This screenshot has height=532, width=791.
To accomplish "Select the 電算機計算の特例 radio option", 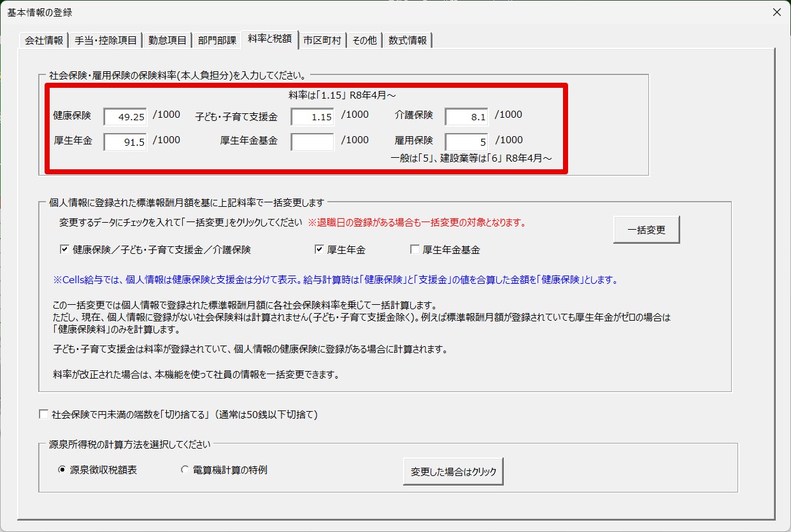I will click(185, 470).
